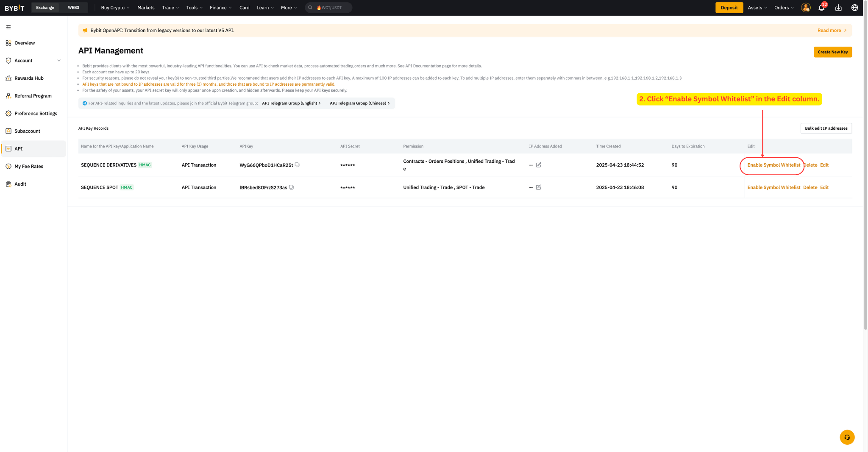This screenshot has width=868, height=452.
Task: Enable Symbol Whitelist for SEQUENCE DERIVATIVES
Action: (773, 165)
